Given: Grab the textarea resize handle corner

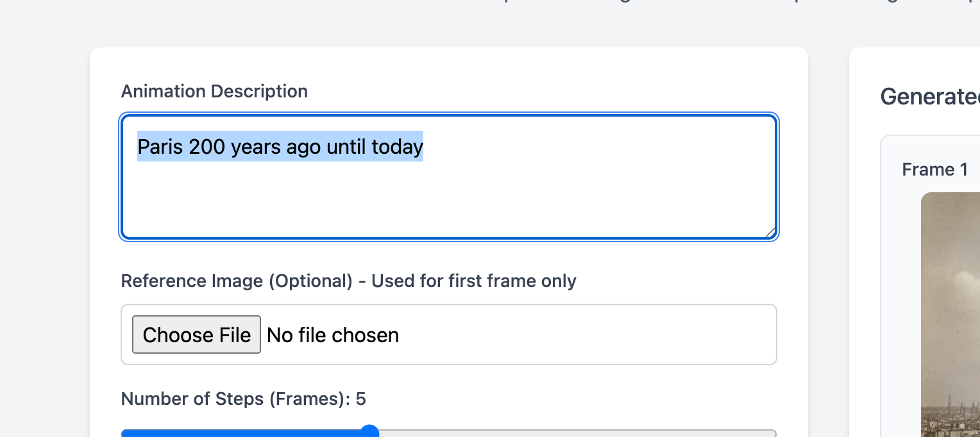Looking at the screenshot, I should 770,233.
